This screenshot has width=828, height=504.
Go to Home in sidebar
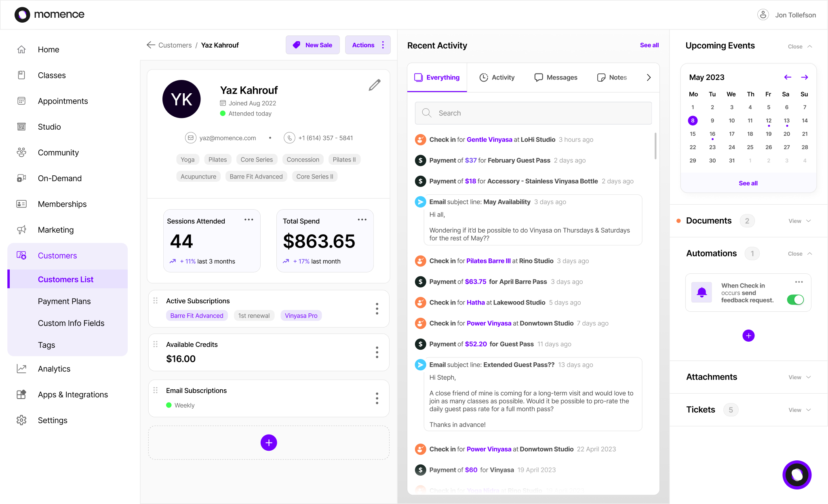48,50
